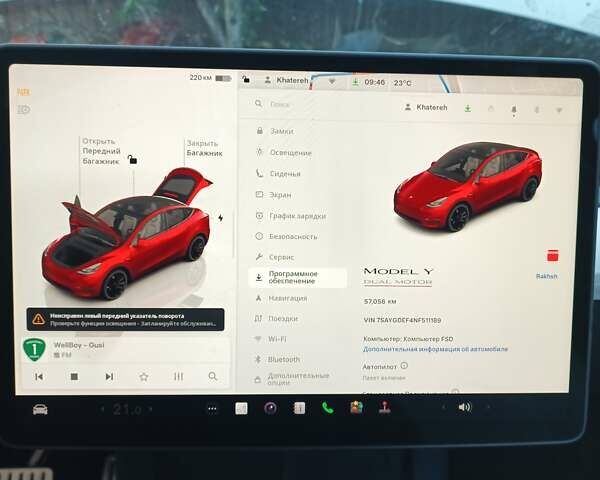Open the warning about left front turn signal
Screen dimensions: 600x480
click(126, 320)
